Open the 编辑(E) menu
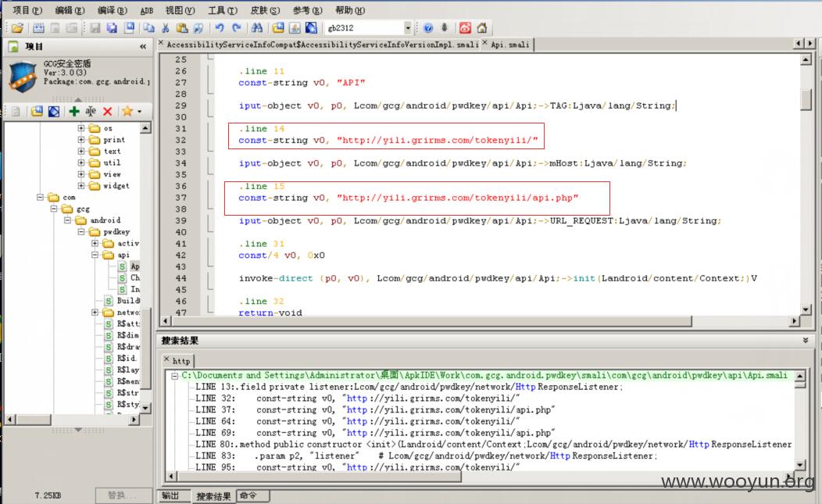The image size is (822, 504). tap(70, 10)
